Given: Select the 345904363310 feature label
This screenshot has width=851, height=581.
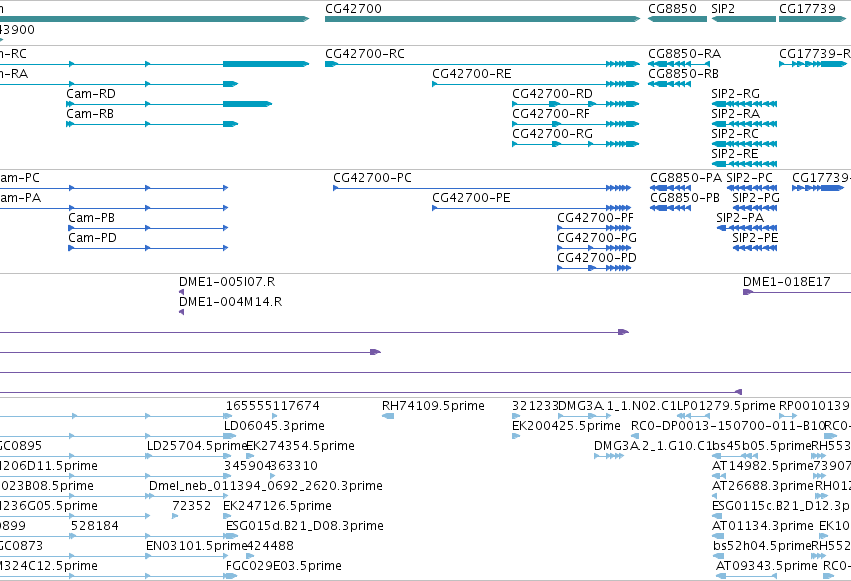Looking at the screenshot, I should pos(271,467).
